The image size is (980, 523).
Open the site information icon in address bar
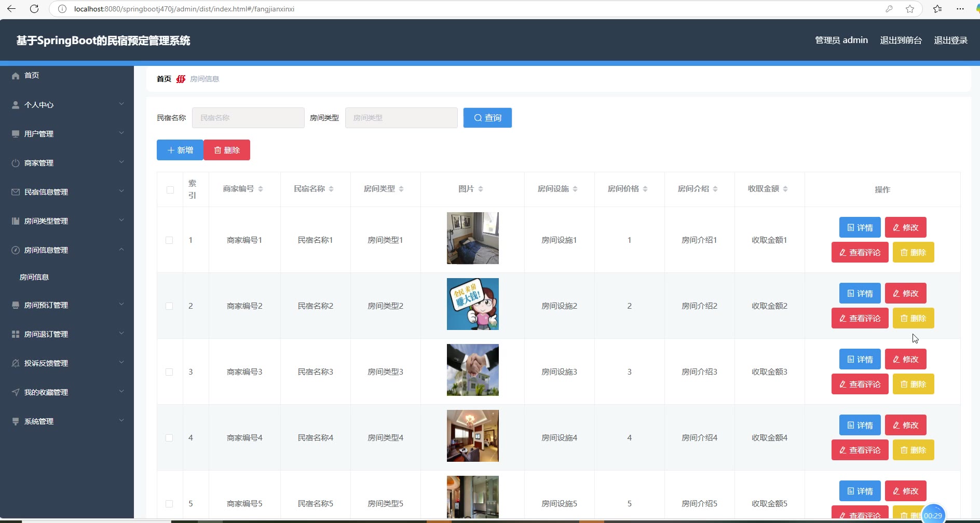pos(62,9)
